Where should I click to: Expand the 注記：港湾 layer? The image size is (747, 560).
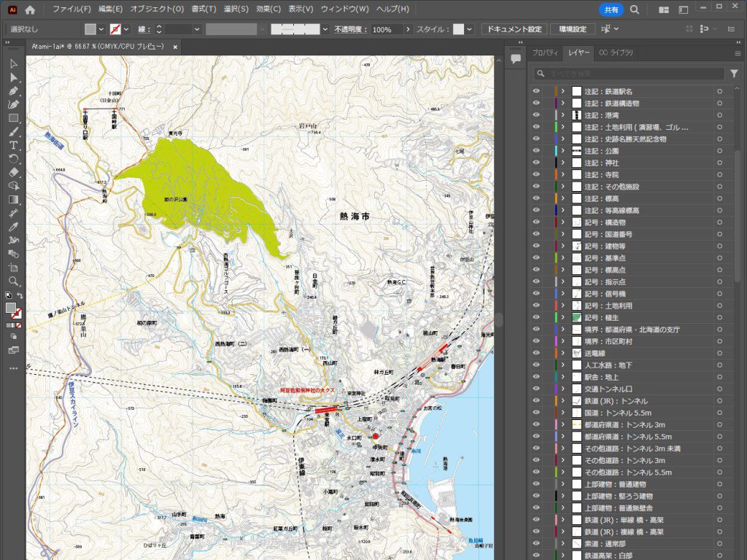[x=563, y=115]
